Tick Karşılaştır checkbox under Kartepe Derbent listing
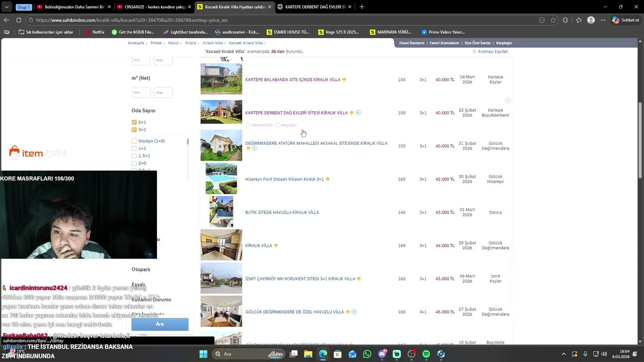Image resolution: width=644 pixels, height=362 pixels. 277,125
